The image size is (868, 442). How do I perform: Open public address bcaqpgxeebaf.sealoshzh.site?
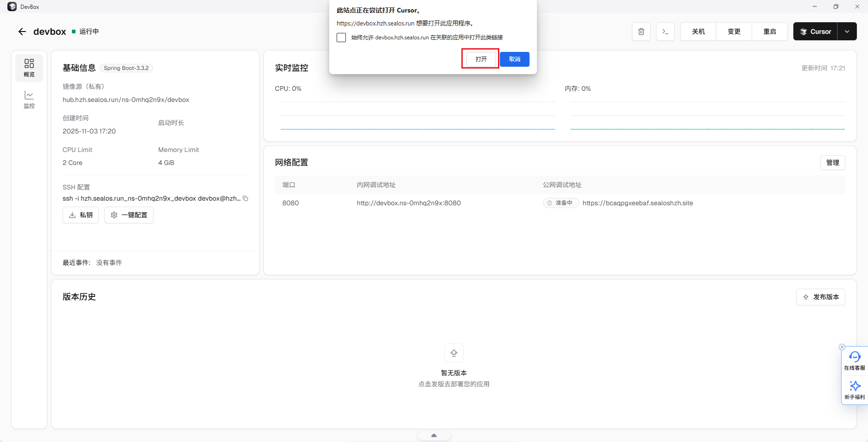pos(638,203)
